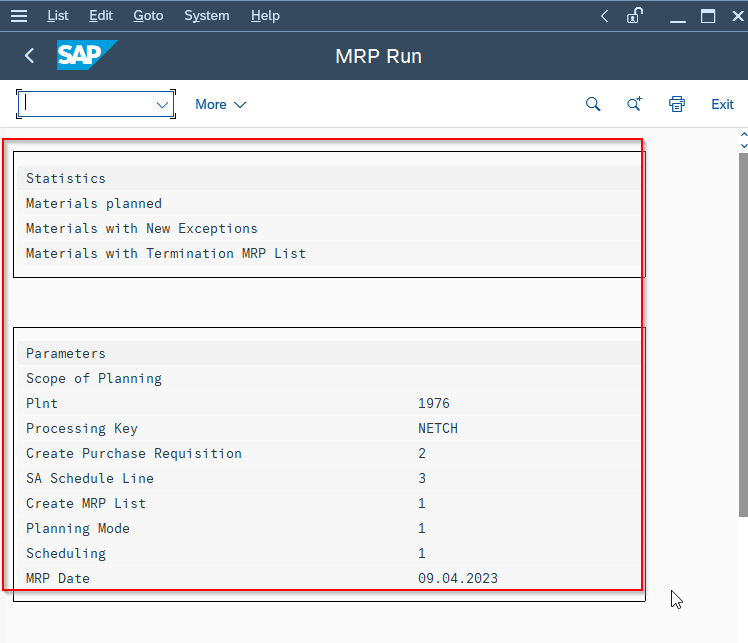The height and width of the screenshot is (643, 748).
Task: Click the scroll up arrow
Action: [x=744, y=135]
